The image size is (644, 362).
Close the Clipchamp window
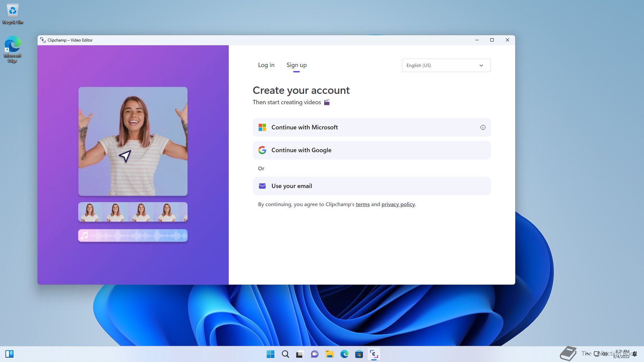507,40
